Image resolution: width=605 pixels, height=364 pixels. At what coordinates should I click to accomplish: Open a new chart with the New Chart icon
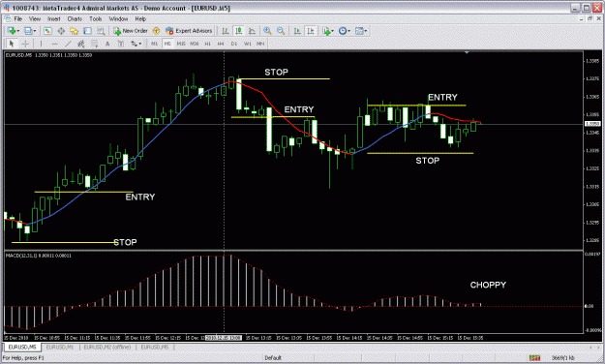click(x=12, y=31)
